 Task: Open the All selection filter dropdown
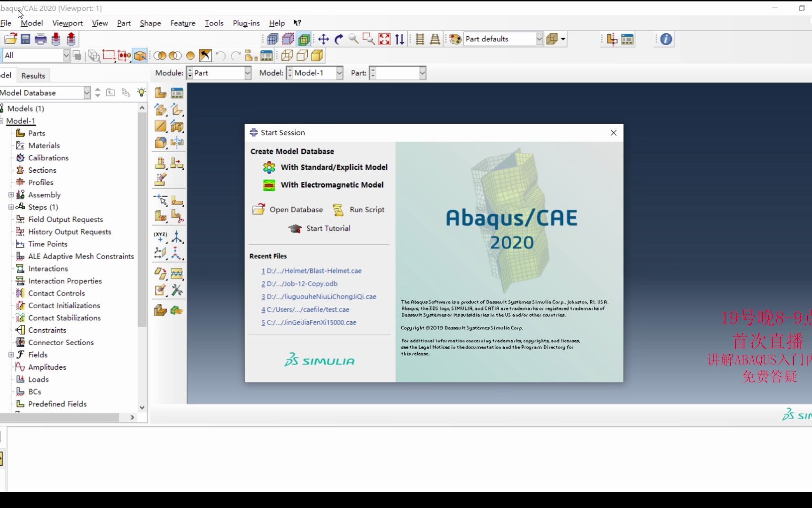[66, 56]
